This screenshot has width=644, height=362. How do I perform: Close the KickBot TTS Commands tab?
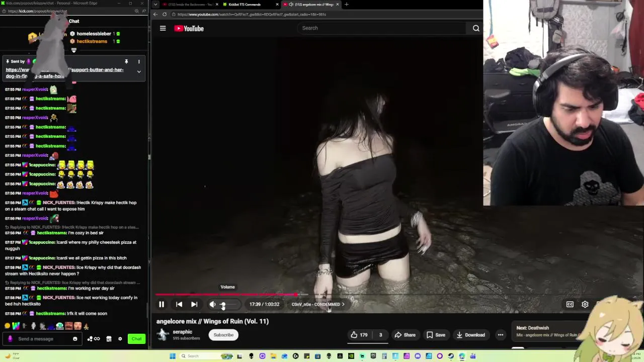point(277,5)
